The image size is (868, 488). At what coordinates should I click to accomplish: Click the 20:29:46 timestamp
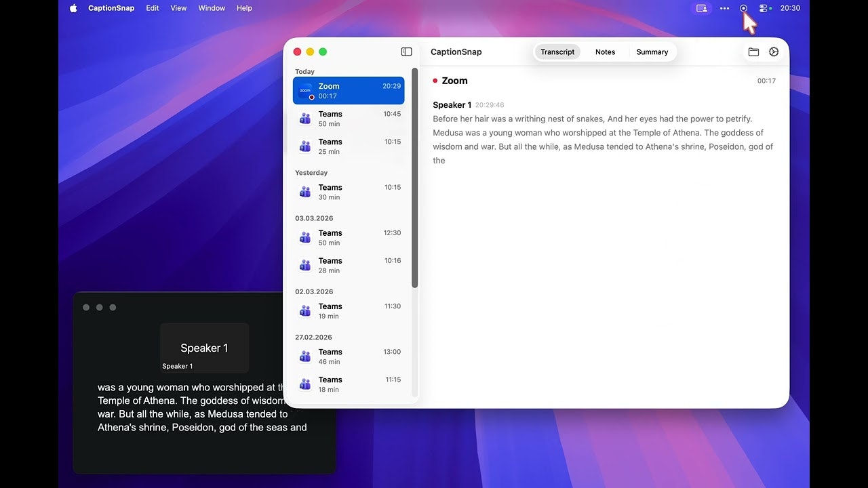(x=490, y=105)
